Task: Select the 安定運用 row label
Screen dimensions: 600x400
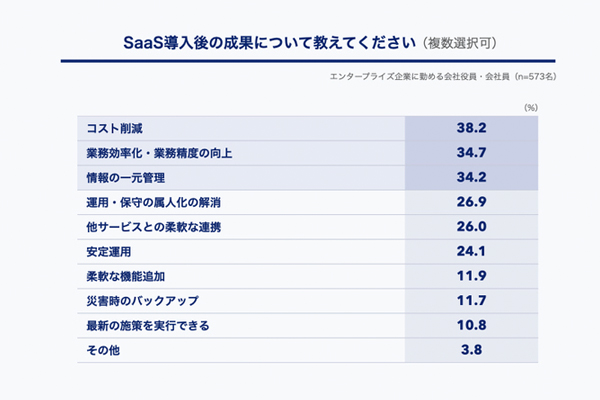Action: 109,251
